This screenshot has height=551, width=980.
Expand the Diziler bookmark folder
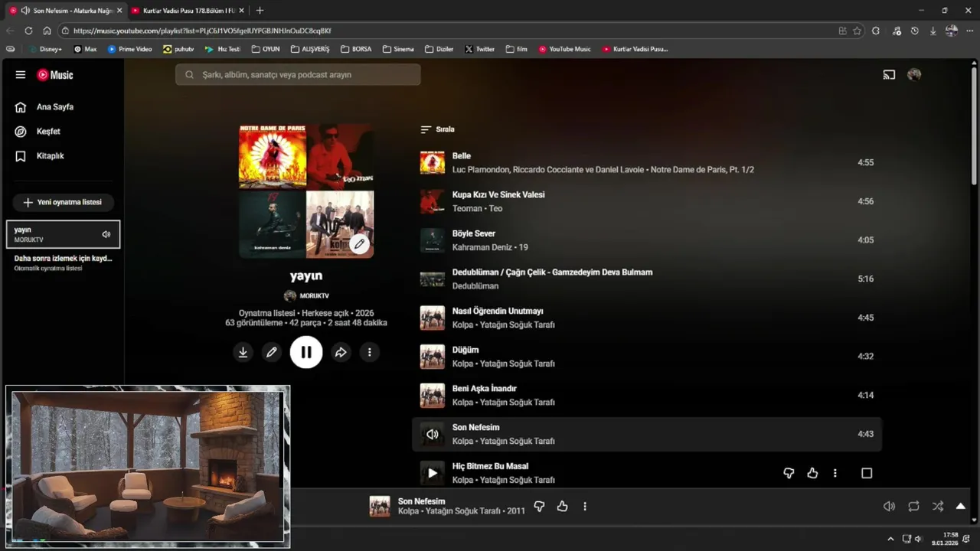coord(439,49)
